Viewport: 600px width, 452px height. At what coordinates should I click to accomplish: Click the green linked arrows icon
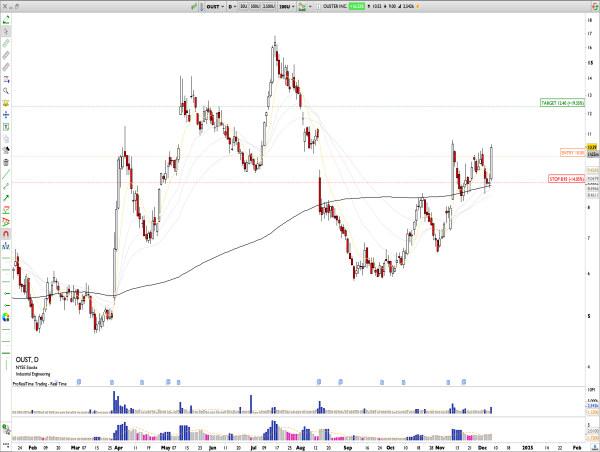click(194, 7)
